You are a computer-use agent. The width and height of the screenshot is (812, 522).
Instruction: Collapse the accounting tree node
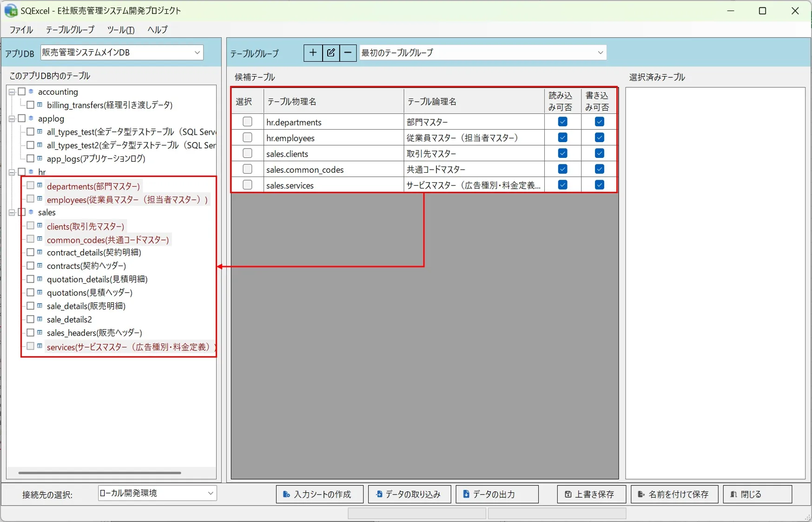12,92
